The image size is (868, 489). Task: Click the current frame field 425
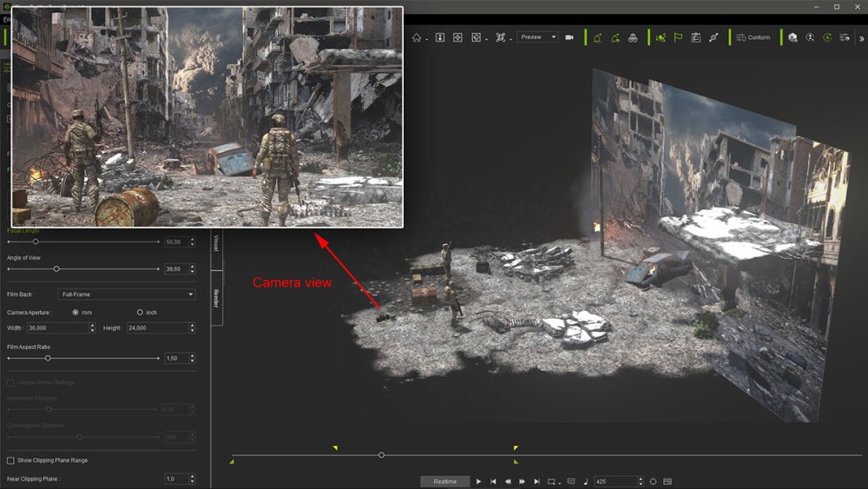click(x=615, y=481)
